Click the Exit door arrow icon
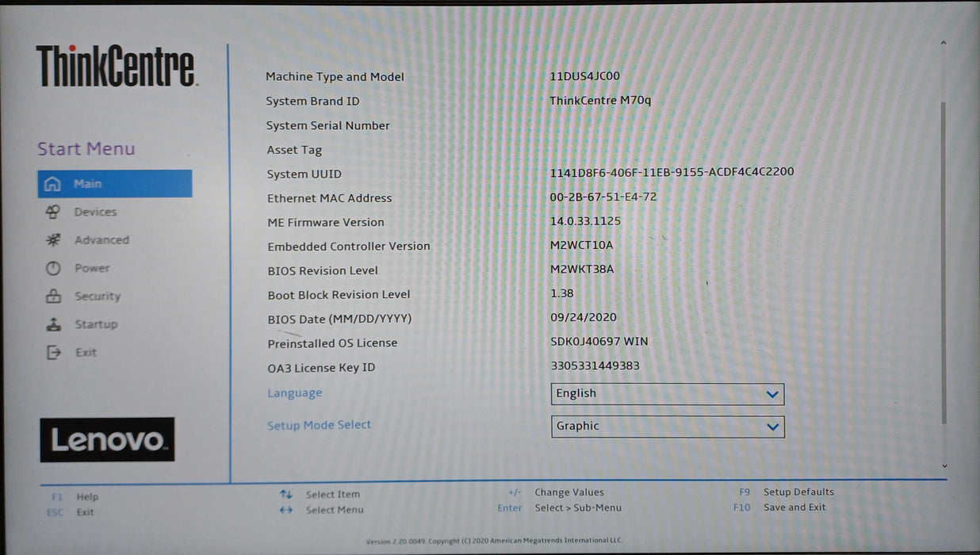The image size is (980, 555). tap(53, 353)
